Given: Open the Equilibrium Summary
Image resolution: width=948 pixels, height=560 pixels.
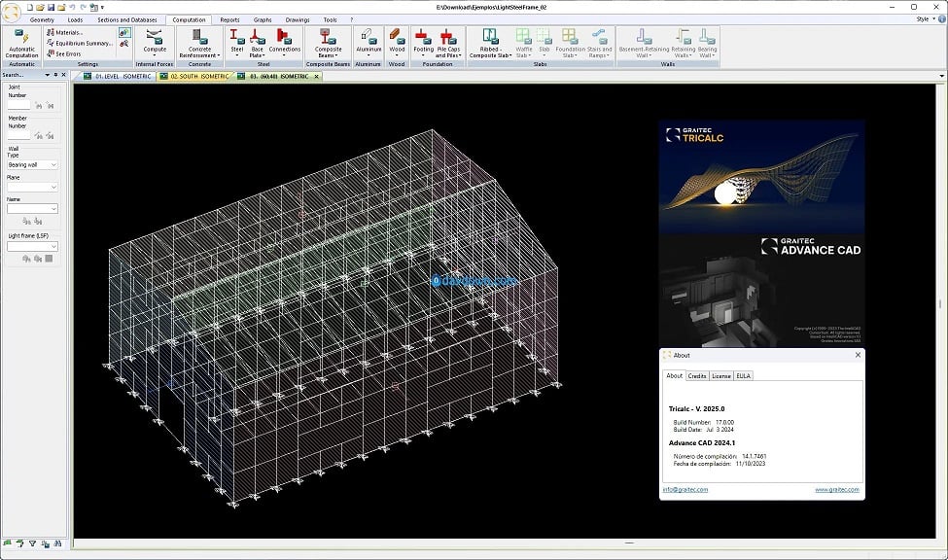Looking at the screenshot, I should point(79,44).
